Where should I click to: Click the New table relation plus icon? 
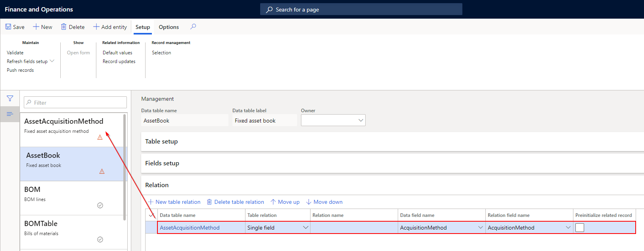pos(151,202)
